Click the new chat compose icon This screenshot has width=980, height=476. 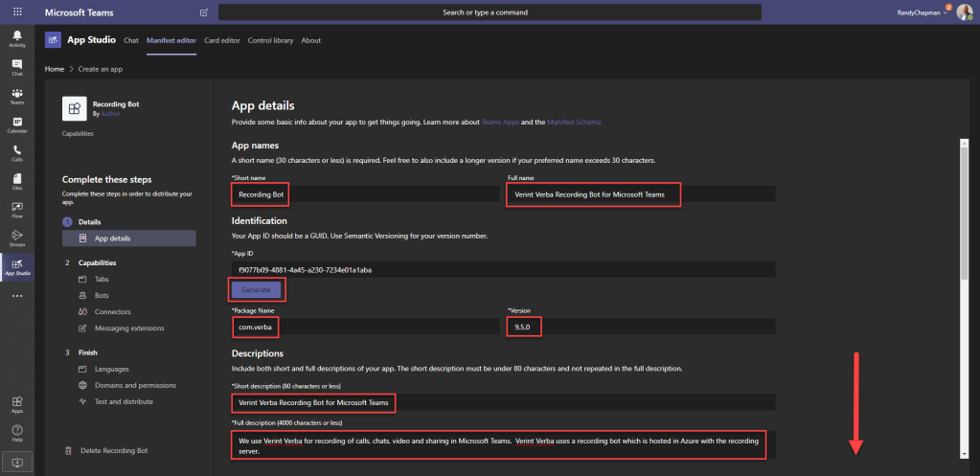pyautogui.click(x=203, y=12)
